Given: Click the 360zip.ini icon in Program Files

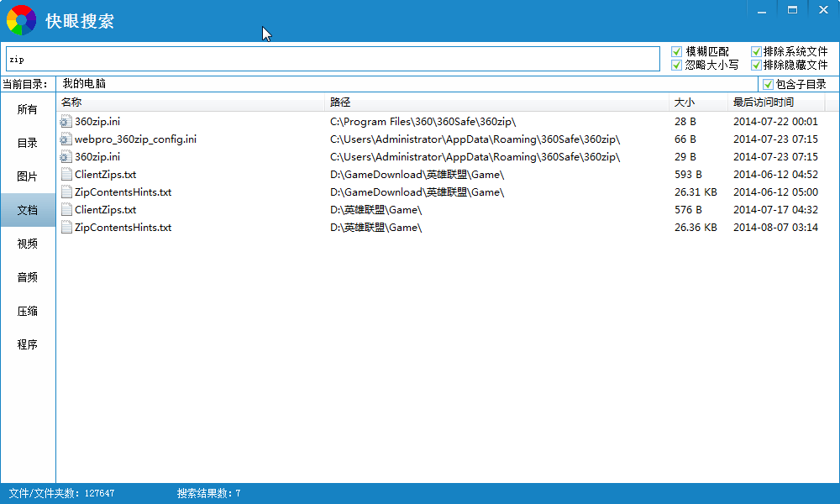Looking at the screenshot, I should [66, 122].
